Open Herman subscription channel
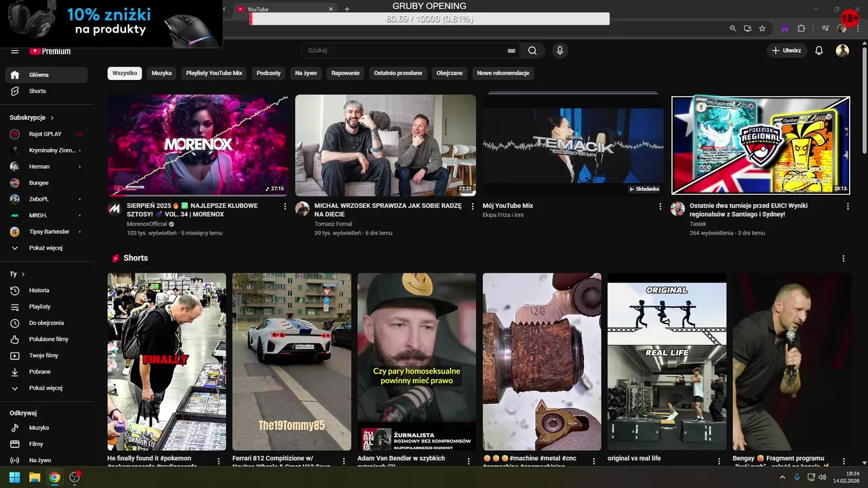This screenshot has width=868, height=488. point(47,167)
